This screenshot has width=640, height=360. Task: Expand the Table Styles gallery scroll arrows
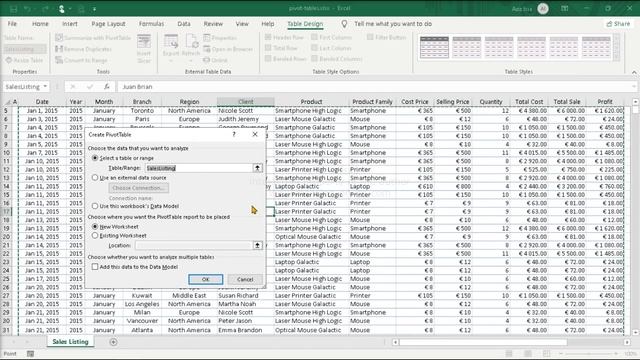[617, 47]
